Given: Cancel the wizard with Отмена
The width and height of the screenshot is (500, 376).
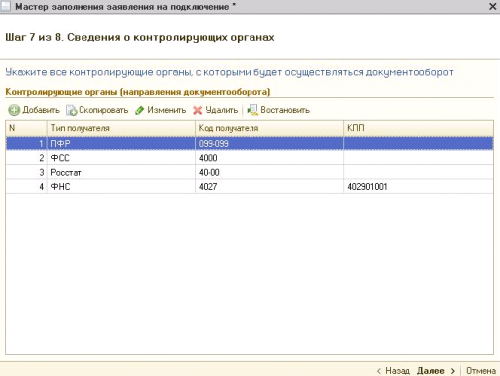Looking at the screenshot, I should pos(481,371).
